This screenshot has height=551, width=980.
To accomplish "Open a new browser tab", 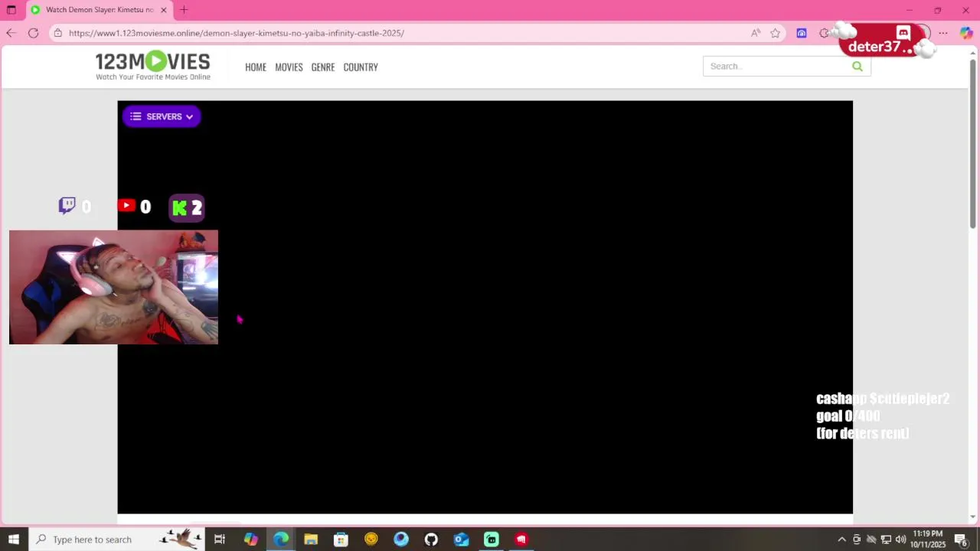I will tap(184, 10).
